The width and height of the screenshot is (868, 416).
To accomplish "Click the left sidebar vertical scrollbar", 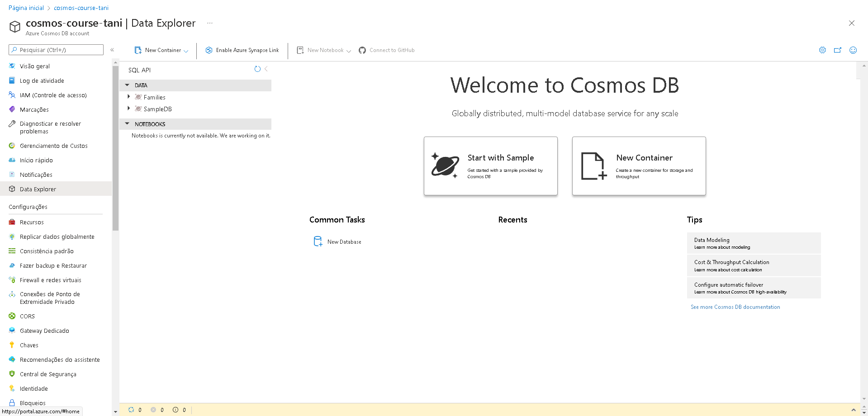I will [116, 148].
